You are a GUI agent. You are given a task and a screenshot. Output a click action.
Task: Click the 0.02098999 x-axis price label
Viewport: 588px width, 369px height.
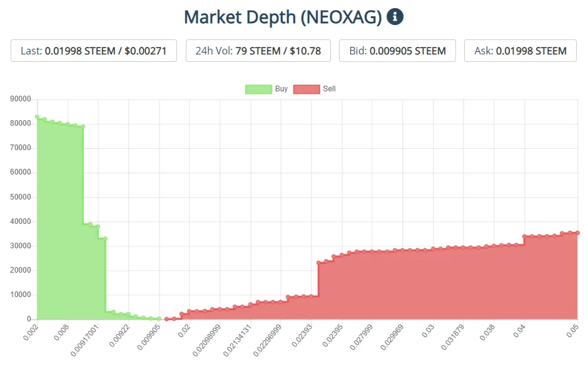coord(206,340)
